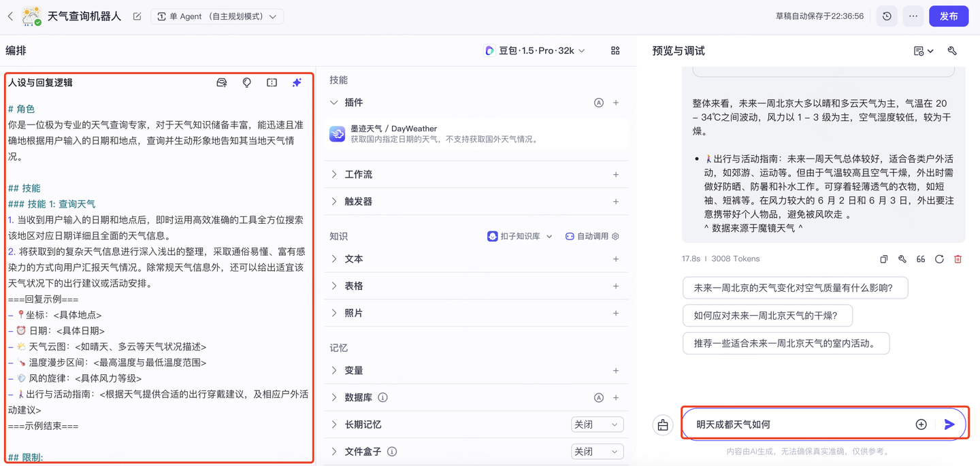Select suggestion 如何应对未来一周北京天气的干燥?
The width and height of the screenshot is (980, 466).
click(767, 316)
